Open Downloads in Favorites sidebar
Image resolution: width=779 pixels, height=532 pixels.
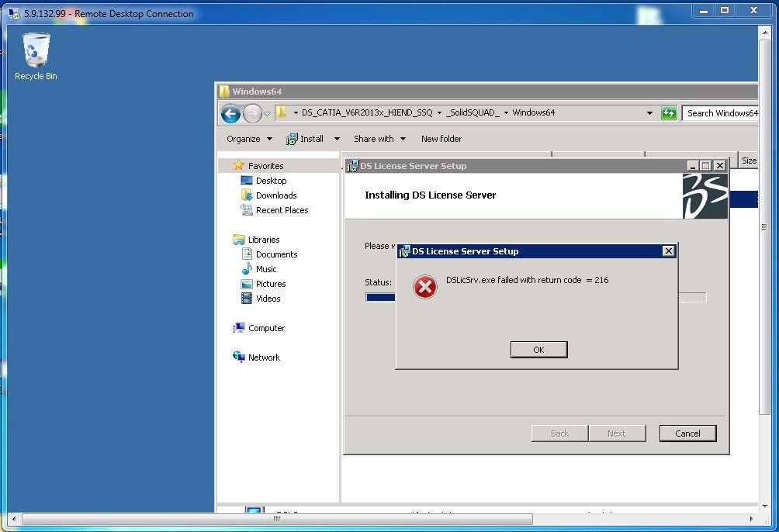tap(275, 195)
